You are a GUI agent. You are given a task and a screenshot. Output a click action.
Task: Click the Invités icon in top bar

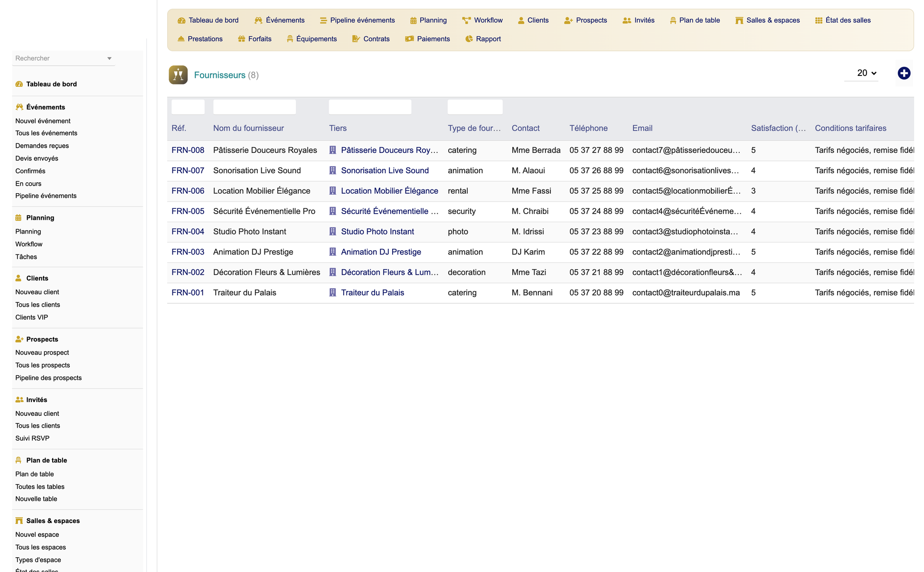(627, 20)
